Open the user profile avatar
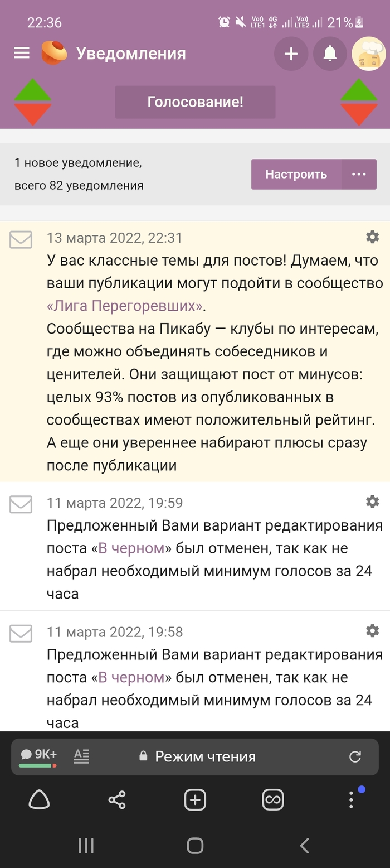This screenshot has height=868, width=390. (369, 54)
